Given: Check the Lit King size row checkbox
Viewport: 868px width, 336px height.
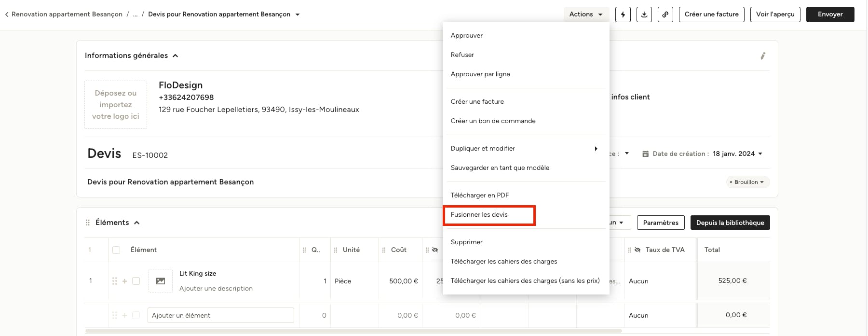Looking at the screenshot, I should click(x=136, y=281).
